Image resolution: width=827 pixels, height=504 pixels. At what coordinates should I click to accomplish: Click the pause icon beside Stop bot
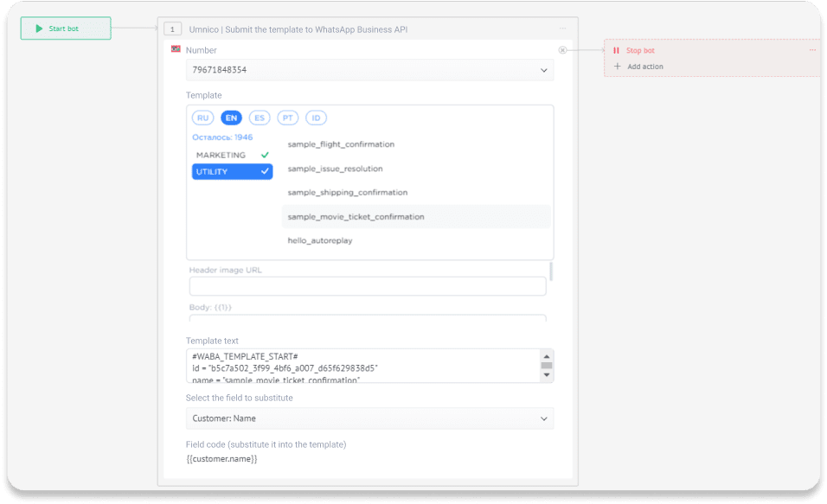click(617, 50)
